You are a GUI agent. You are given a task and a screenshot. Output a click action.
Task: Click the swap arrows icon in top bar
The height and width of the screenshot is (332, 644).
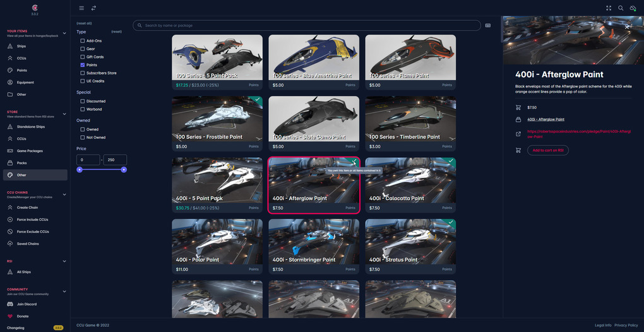tap(93, 8)
